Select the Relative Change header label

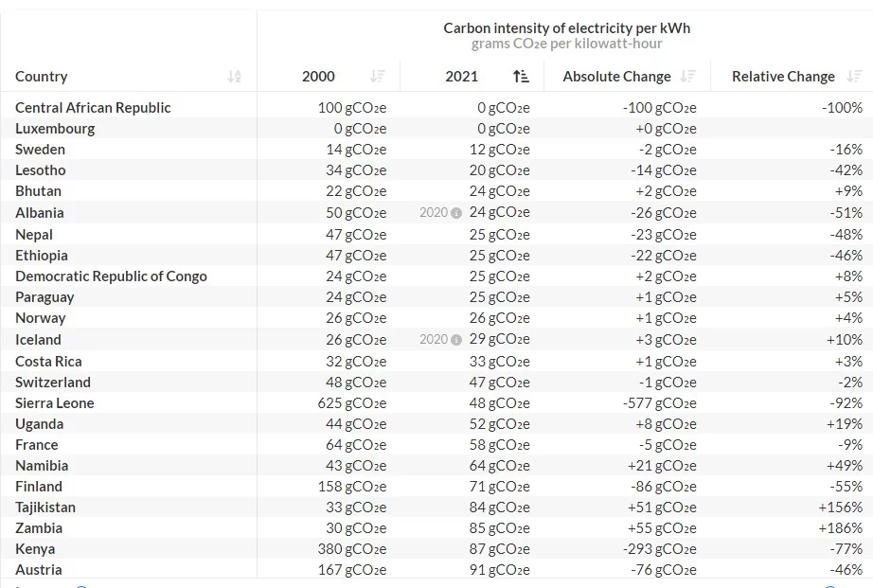click(x=783, y=77)
